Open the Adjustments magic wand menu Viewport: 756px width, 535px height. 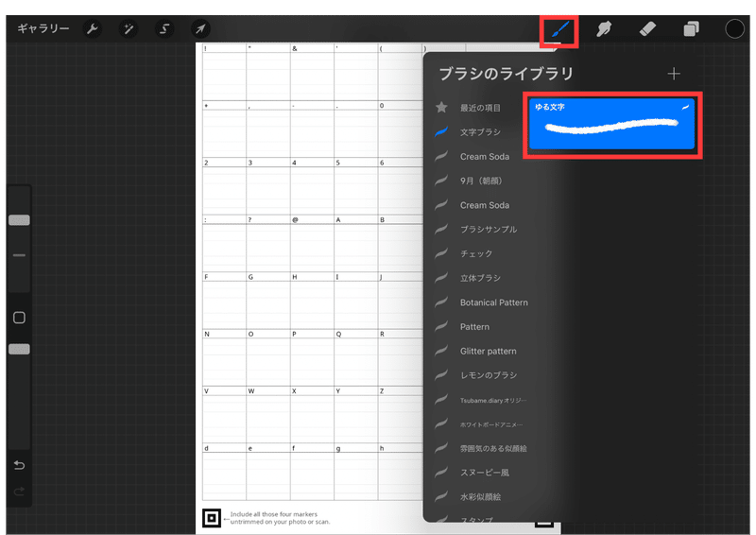(129, 29)
